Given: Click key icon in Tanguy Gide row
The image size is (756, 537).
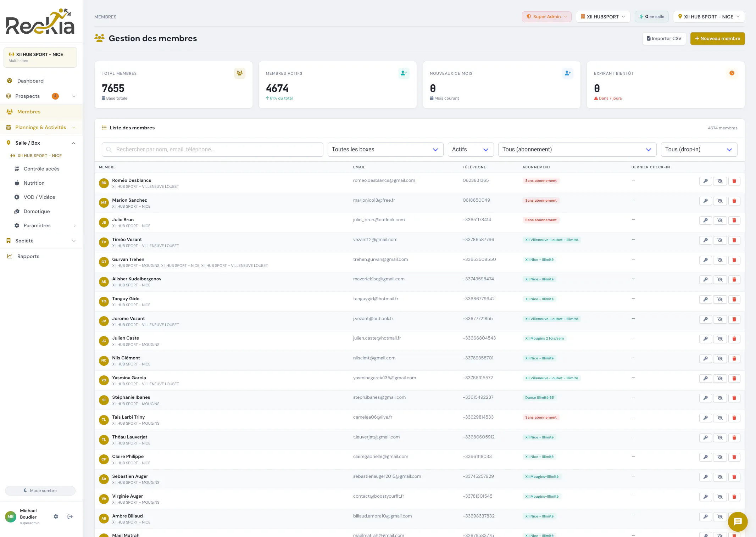Looking at the screenshot, I should (x=706, y=300).
